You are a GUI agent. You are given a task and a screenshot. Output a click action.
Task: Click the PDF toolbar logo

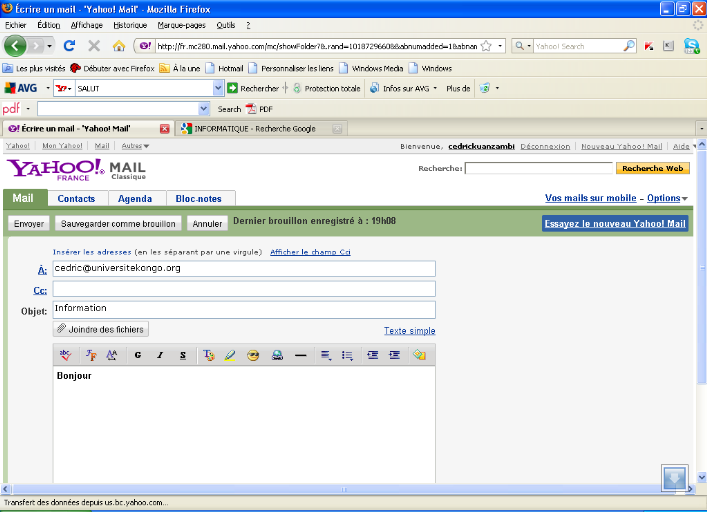point(11,109)
